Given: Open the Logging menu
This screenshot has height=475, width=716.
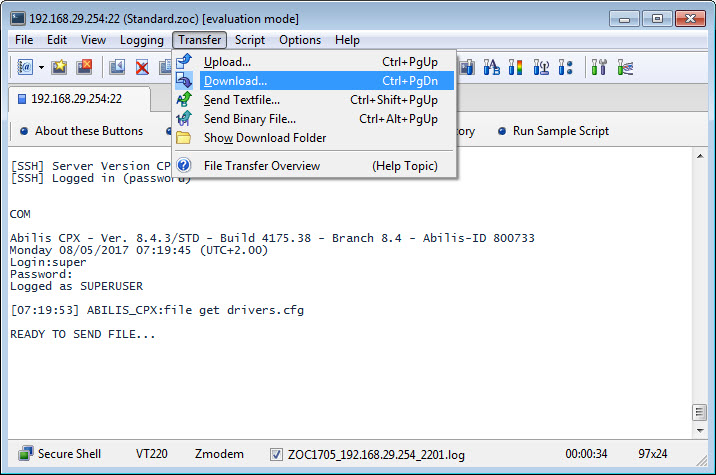Looking at the screenshot, I should 141,40.
